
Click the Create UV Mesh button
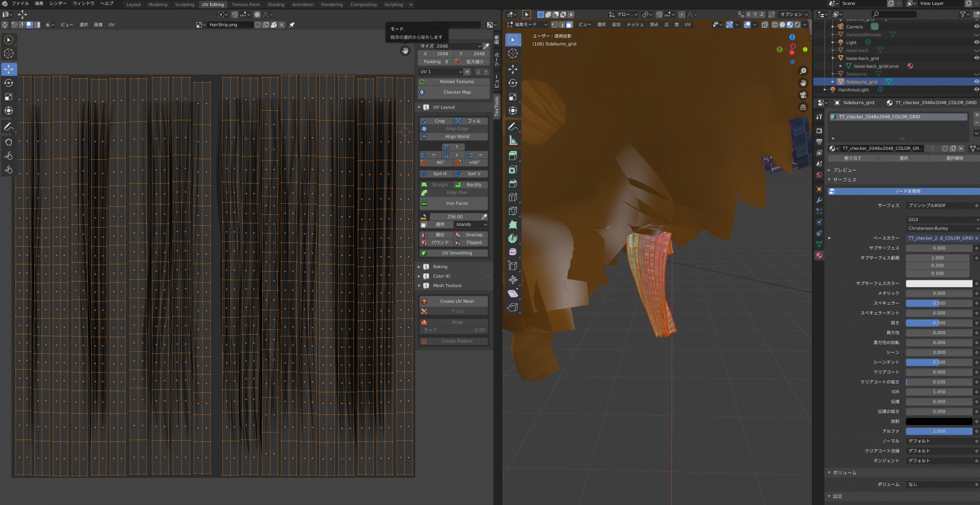[x=454, y=301]
